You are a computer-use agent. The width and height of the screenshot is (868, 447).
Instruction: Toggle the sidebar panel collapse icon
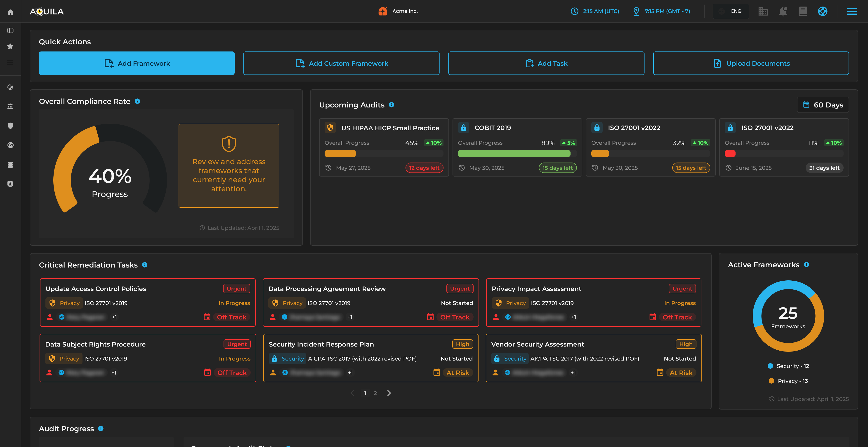coord(10,31)
